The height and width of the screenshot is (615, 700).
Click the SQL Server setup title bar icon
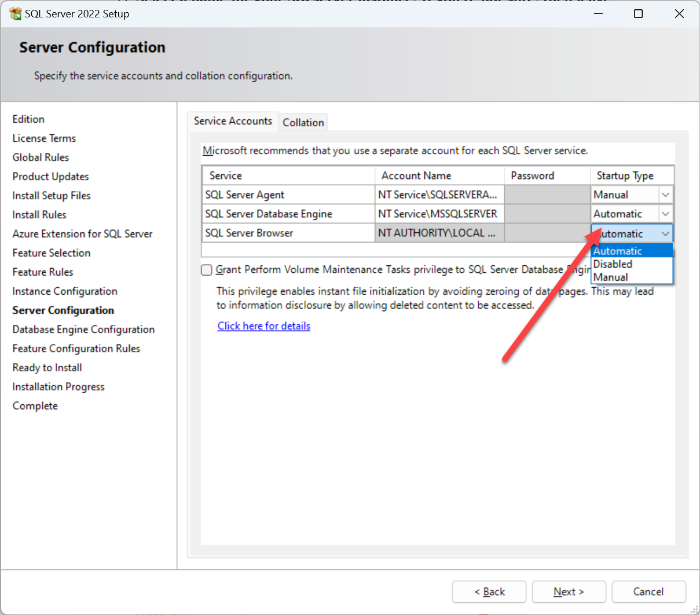[x=16, y=13]
